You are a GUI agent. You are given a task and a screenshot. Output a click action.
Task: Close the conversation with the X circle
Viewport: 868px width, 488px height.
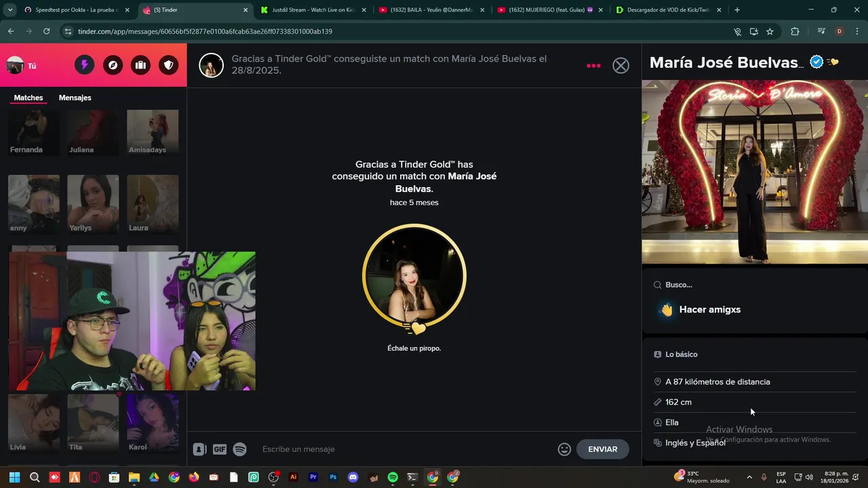(x=620, y=65)
